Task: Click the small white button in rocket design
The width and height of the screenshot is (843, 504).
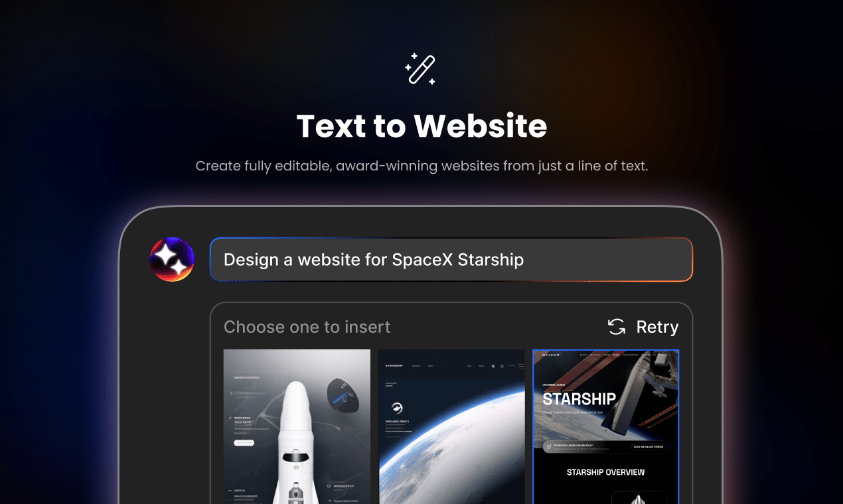Action: coord(244,442)
